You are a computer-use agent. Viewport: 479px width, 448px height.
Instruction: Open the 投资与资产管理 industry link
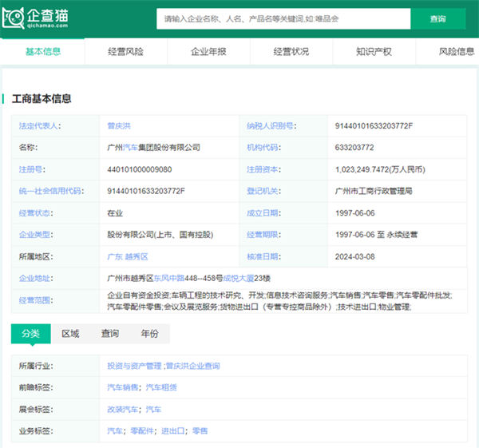click(134, 366)
